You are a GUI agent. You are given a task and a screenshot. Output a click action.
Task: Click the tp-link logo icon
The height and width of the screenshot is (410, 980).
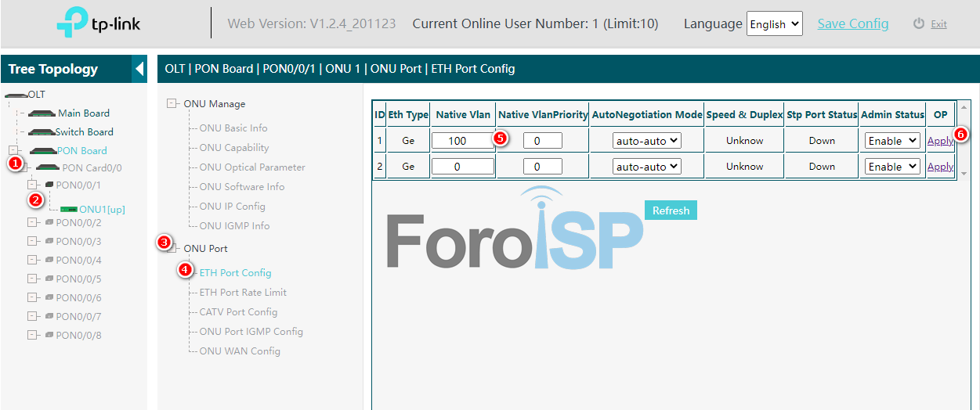pyautogui.click(x=74, y=23)
